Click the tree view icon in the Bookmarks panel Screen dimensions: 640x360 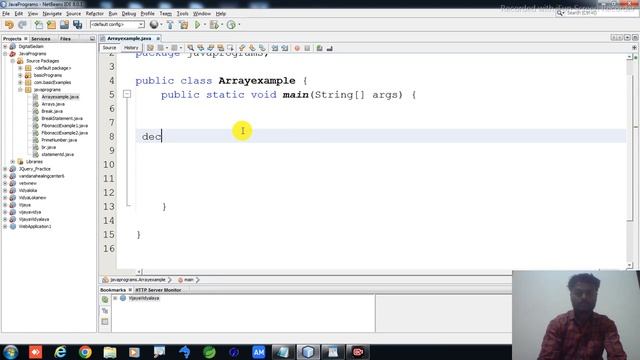[x=105, y=311]
